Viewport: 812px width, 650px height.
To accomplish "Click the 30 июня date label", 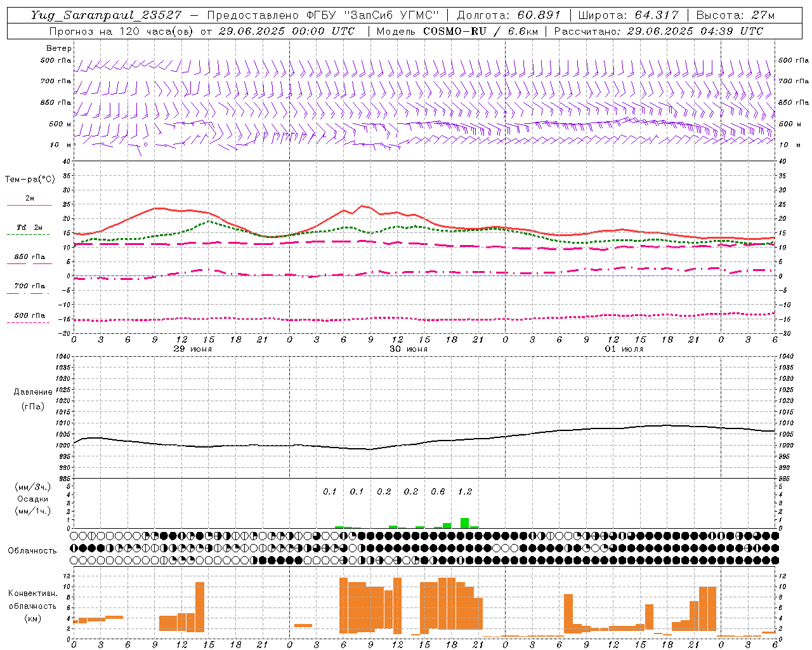I will click(x=409, y=349).
